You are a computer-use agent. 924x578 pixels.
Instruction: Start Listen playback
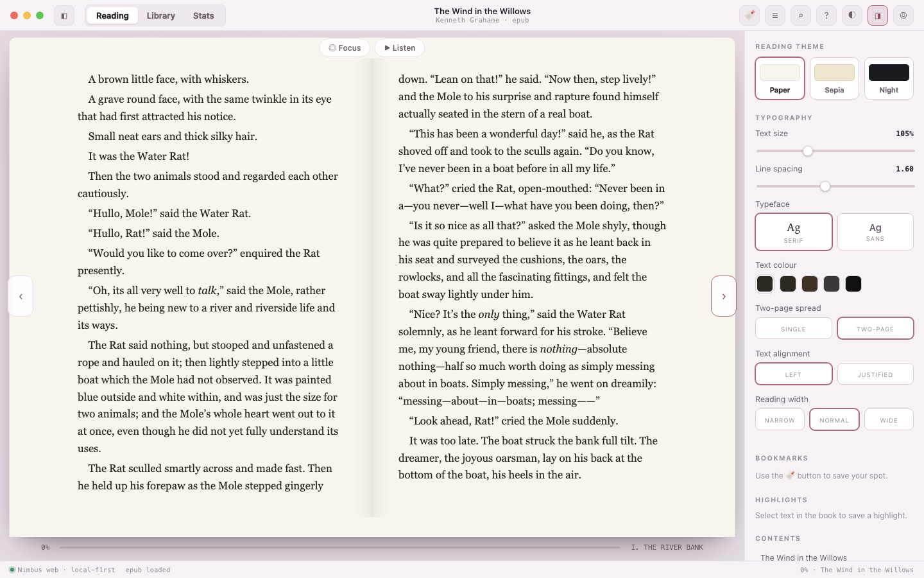[x=400, y=48]
